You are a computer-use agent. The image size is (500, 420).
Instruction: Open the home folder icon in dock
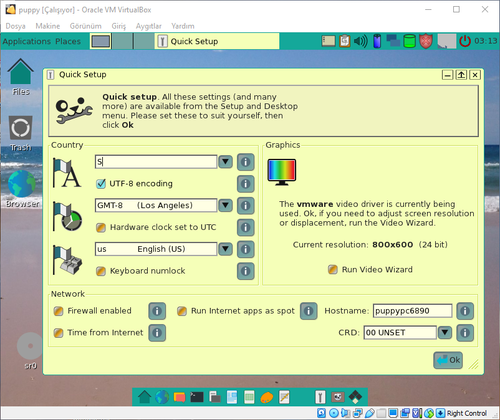(x=145, y=397)
